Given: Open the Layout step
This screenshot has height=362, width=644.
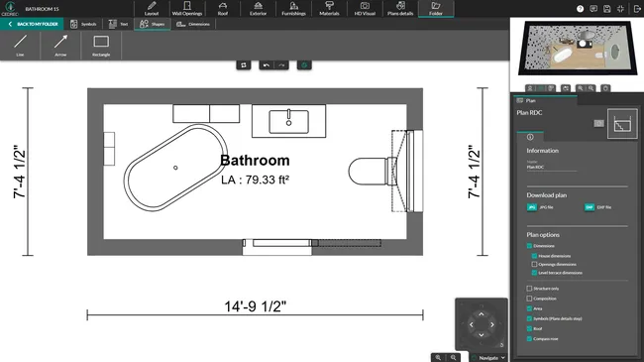Looking at the screenshot, I should [x=152, y=9].
